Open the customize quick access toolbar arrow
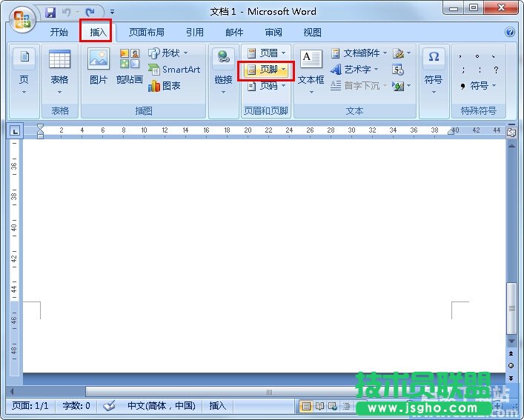 click(x=112, y=13)
